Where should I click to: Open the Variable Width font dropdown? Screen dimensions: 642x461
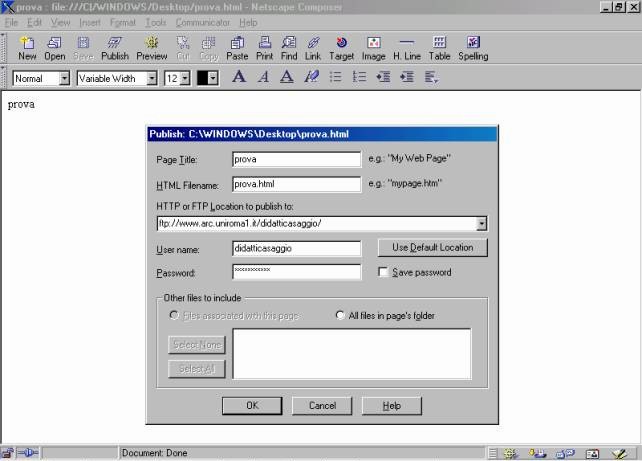152,78
